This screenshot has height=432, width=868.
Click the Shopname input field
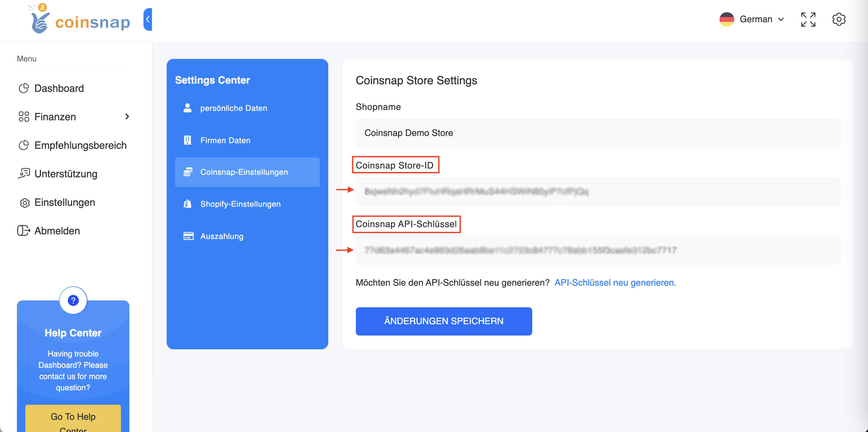pos(596,133)
